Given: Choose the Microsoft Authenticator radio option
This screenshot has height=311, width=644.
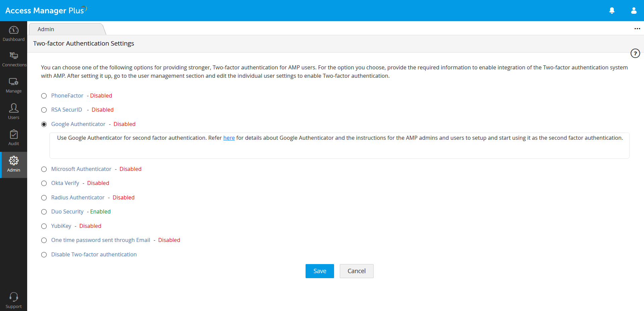Looking at the screenshot, I should coord(44,169).
